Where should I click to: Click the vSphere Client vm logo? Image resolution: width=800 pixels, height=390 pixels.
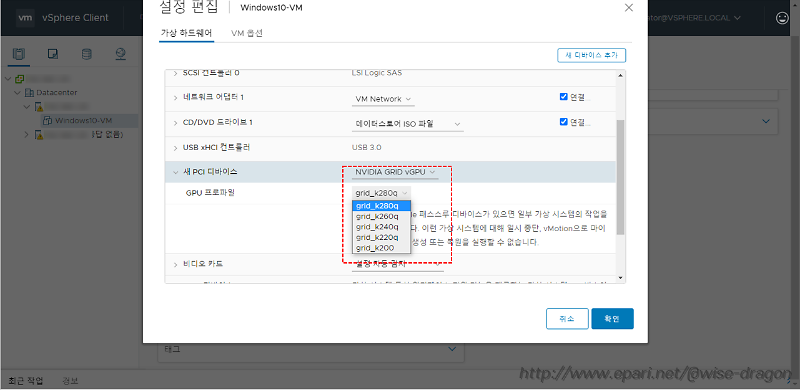[x=25, y=17]
